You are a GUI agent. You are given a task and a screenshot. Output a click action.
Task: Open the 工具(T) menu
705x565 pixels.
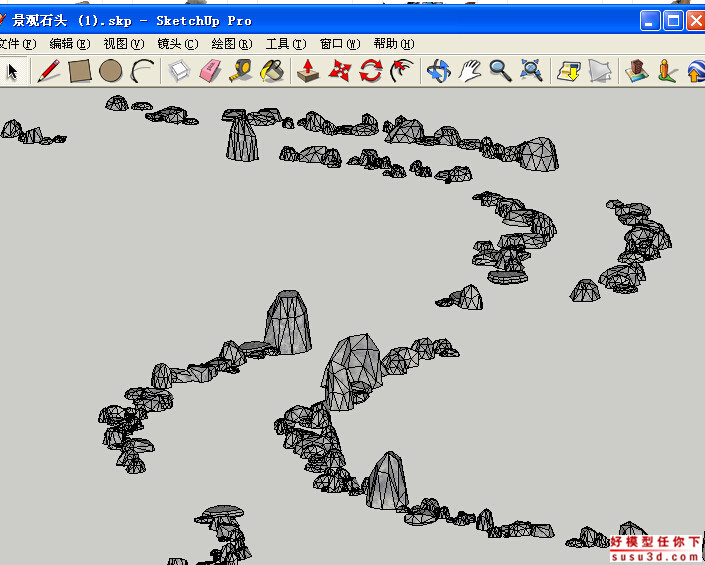click(x=286, y=44)
